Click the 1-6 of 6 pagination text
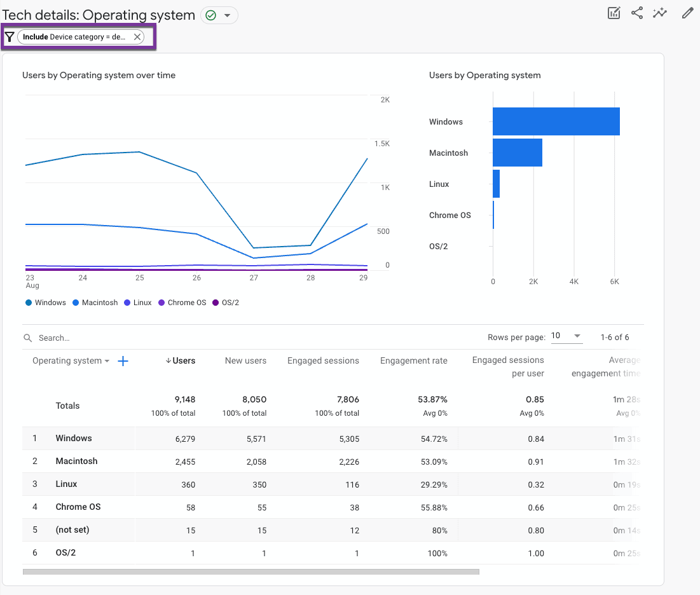This screenshot has height=595, width=700. (615, 338)
